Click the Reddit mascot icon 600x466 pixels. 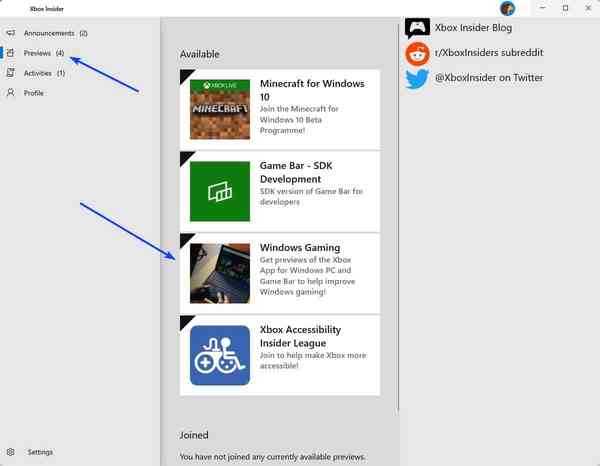click(x=417, y=54)
